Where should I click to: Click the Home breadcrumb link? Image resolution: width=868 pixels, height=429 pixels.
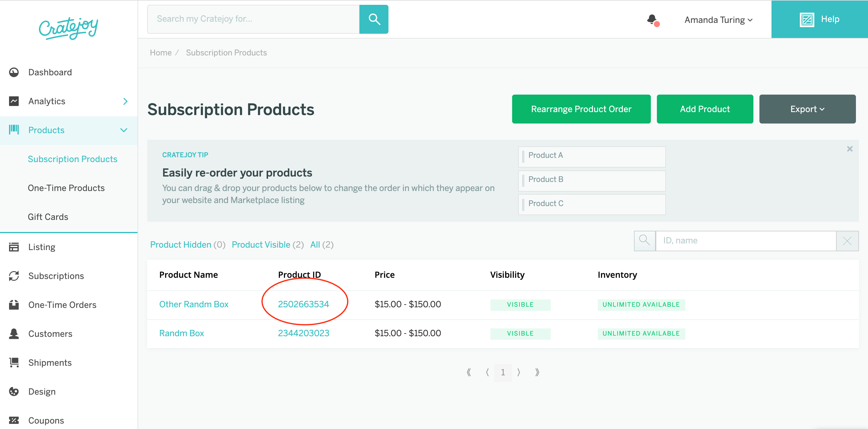[161, 53]
